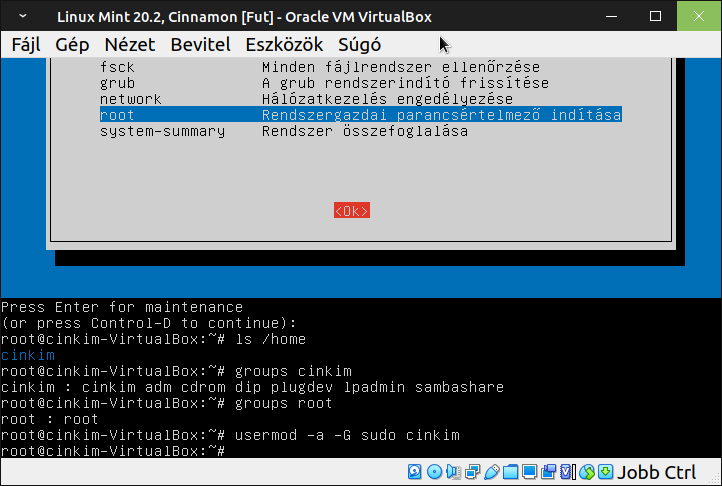Screen dimensions: 722x486
Task: Open the Súgó menu
Action: click(x=359, y=45)
